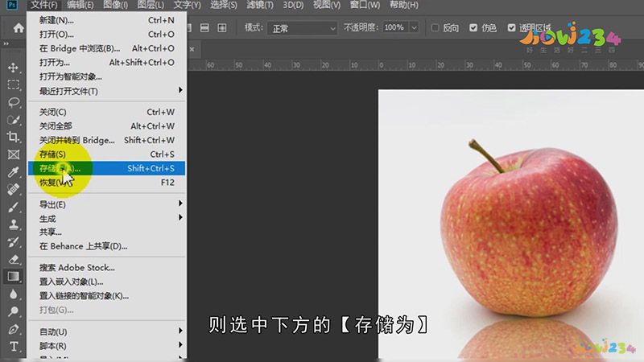The height and width of the screenshot is (362, 644).
Task: Choose 置入嵌入对象(L)...
Action: pos(106,282)
